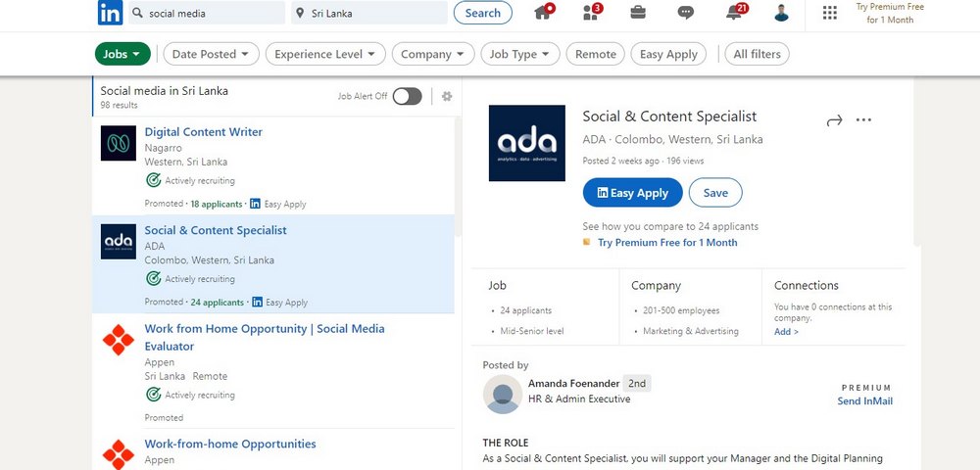The height and width of the screenshot is (470, 980).
Task: Click the Nagarro company logo
Action: (119, 143)
